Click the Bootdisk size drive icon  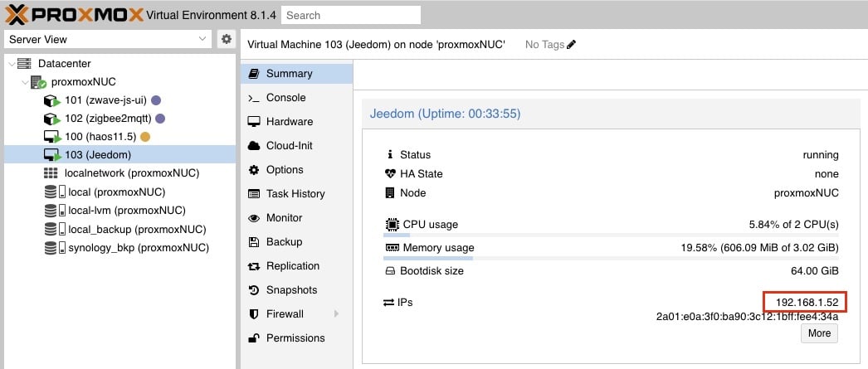390,271
